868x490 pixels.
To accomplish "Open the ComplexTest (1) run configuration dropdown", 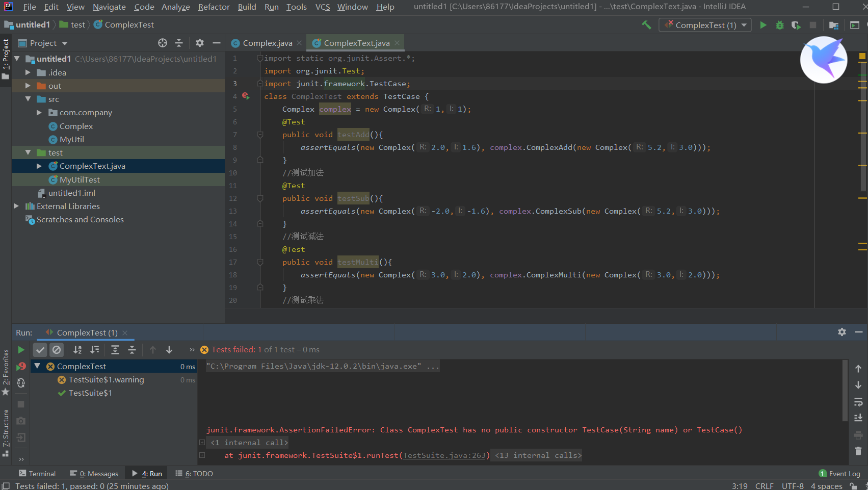I will click(705, 25).
